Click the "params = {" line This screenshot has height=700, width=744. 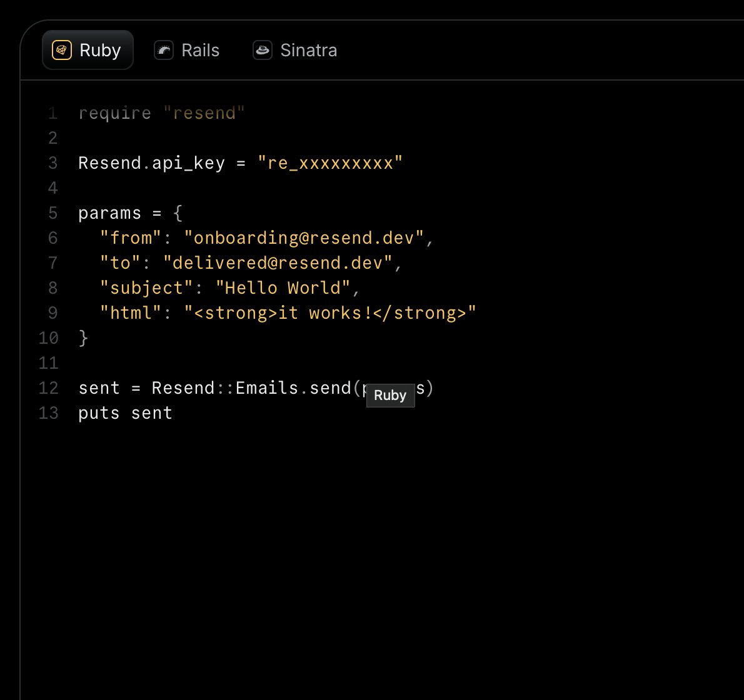pyautogui.click(x=131, y=213)
